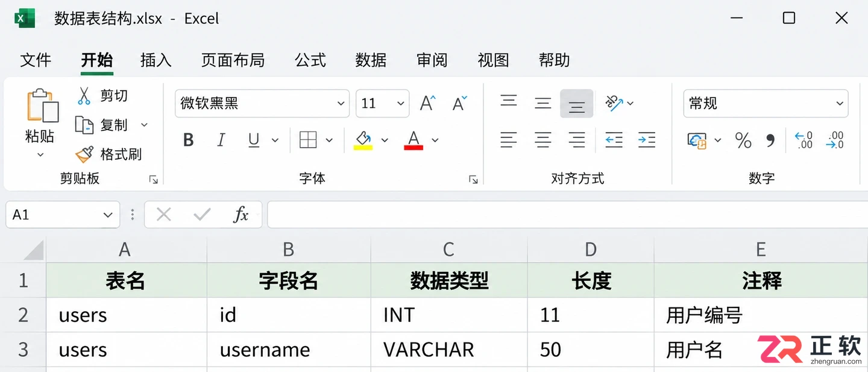Click the Paste clipboard icon
868x372 pixels.
tap(42, 106)
